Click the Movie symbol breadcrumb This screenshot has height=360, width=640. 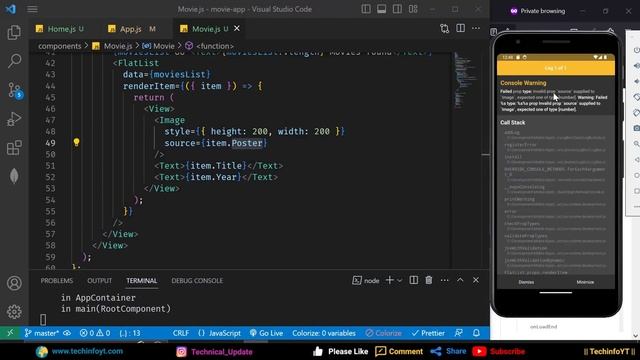[159, 46]
